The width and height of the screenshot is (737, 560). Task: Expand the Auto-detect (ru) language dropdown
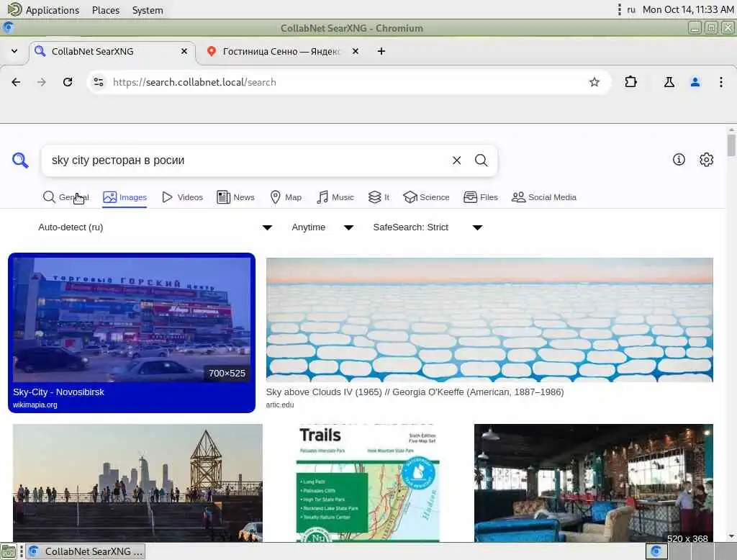click(155, 227)
